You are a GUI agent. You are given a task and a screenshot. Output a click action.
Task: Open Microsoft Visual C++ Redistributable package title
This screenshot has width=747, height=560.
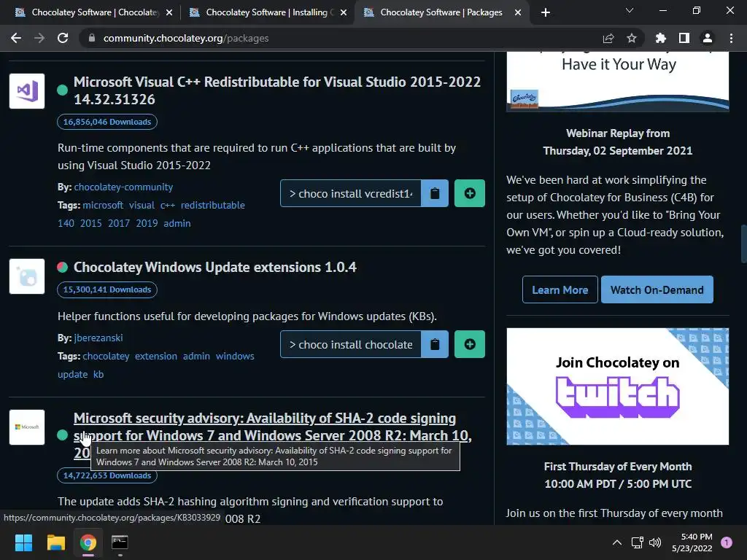[x=276, y=90]
